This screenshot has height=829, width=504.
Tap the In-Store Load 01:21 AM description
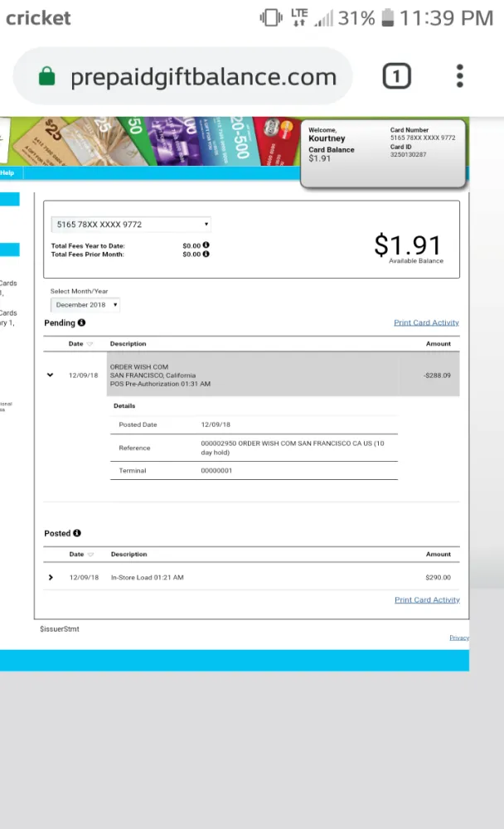(147, 577)
